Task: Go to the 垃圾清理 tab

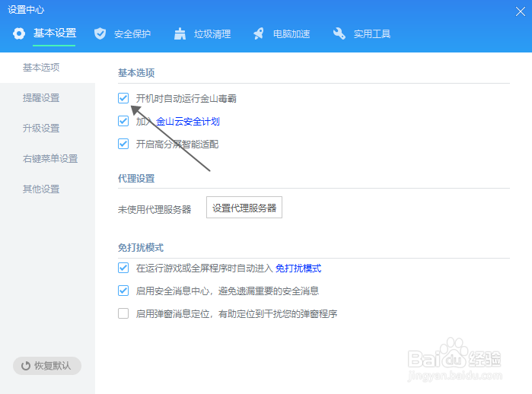Action: pyautogui.click(x=212, y=34)
